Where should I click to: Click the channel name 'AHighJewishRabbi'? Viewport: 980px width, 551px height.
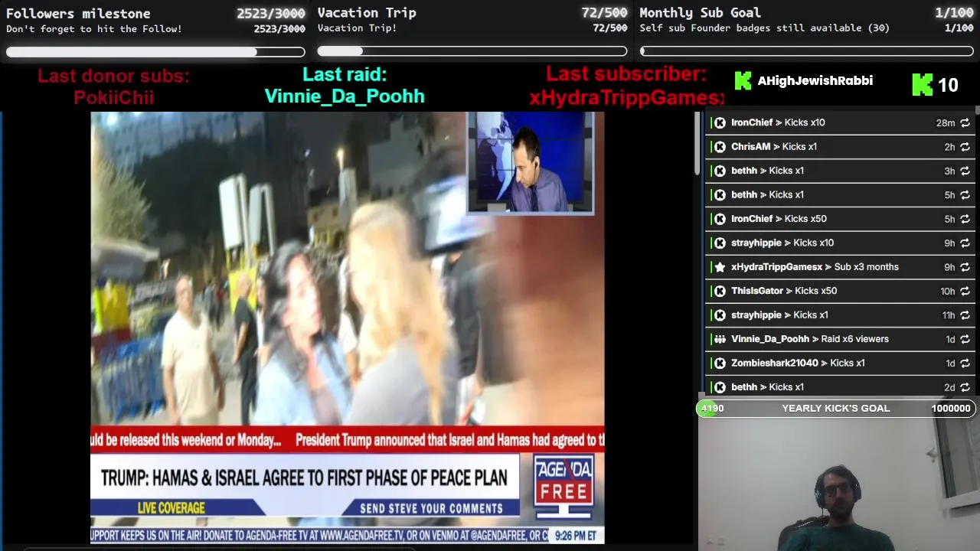click(815, 81)
